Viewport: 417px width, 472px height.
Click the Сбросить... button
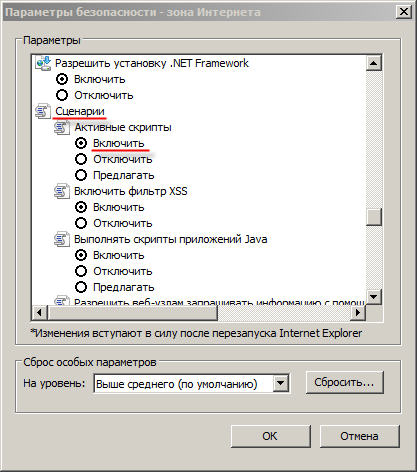[344, 383]
